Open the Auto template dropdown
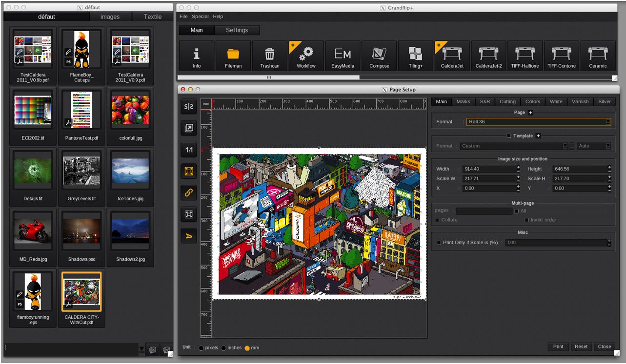Viewport: 626px width, 364px height. click(608, 146)
